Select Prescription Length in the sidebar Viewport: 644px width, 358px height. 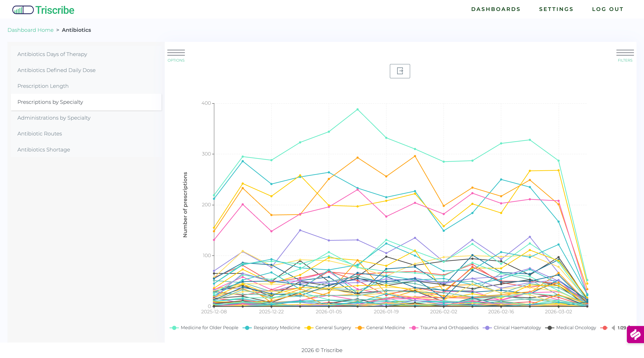pyautogui.click(x=43, y=86)
